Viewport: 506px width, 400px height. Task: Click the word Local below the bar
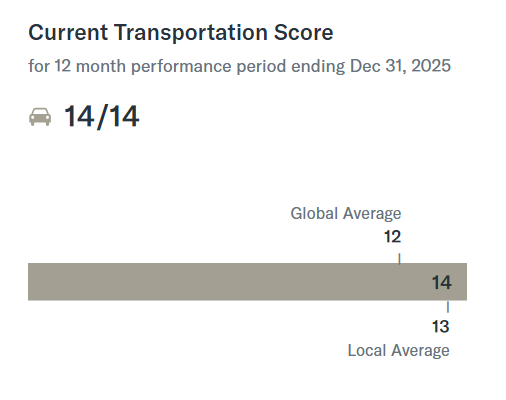367,351
